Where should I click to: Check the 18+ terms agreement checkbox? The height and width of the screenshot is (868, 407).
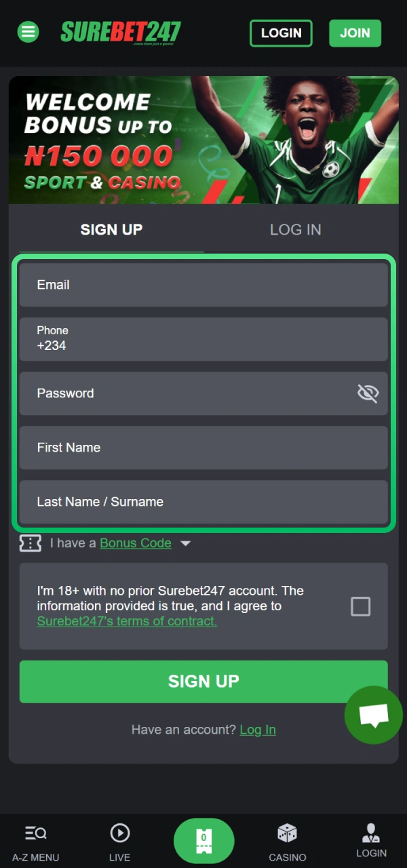pyautogui.click(x=360, y=606)
